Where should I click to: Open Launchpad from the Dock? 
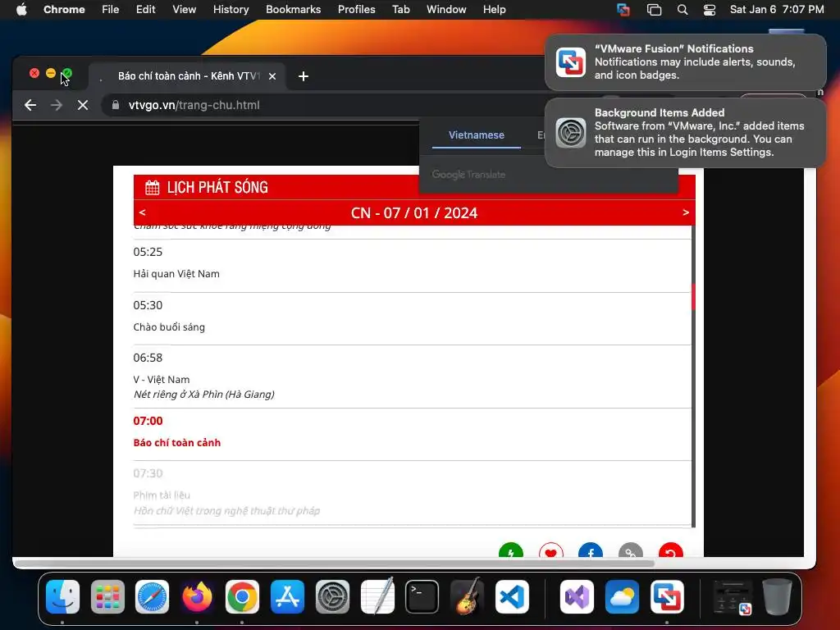107,596
